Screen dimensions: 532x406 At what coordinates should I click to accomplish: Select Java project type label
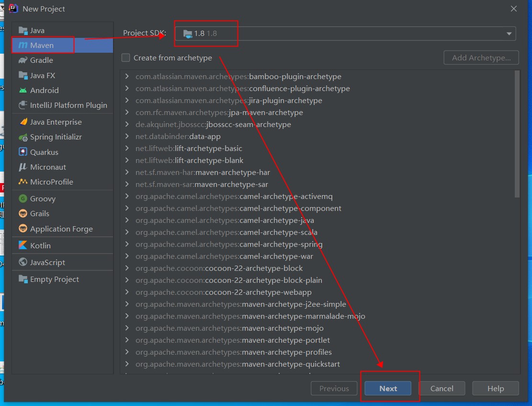click(x=37, y=31)
